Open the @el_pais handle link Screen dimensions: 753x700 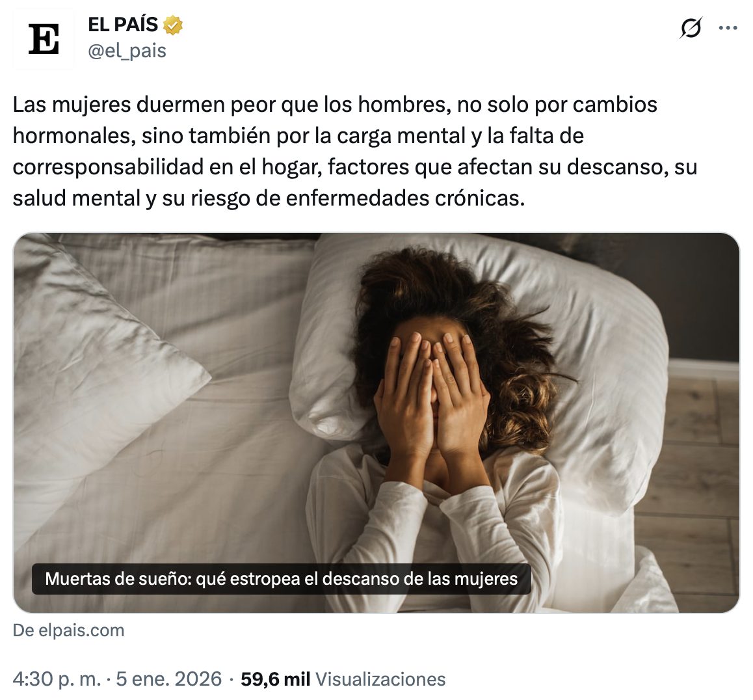127,51
